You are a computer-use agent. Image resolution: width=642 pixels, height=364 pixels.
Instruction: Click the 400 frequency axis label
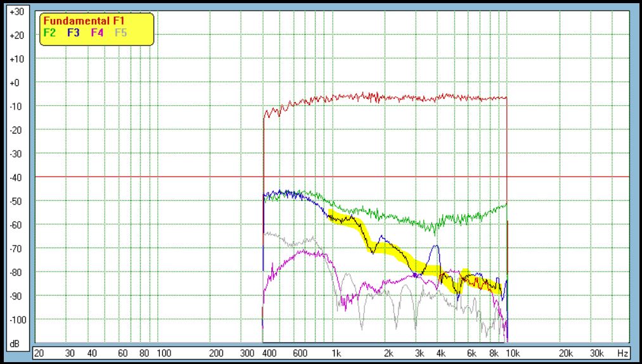[269, 353]
